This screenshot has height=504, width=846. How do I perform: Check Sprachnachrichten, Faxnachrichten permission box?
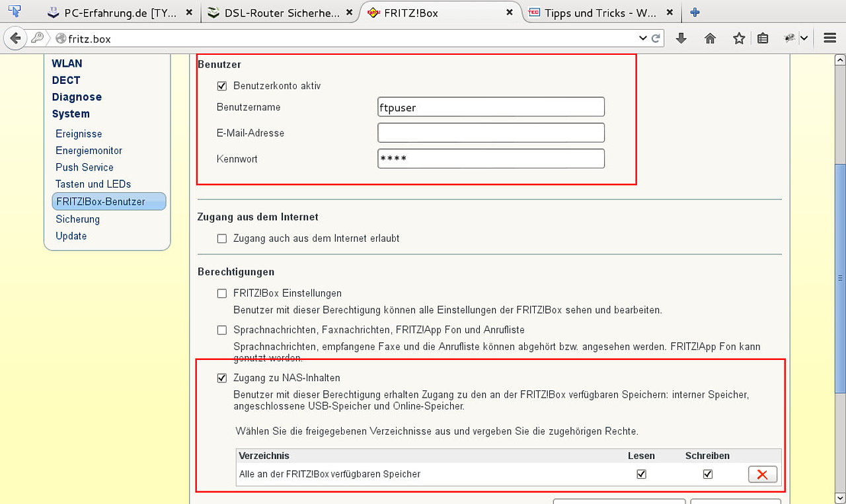click(x=222, y=330)
